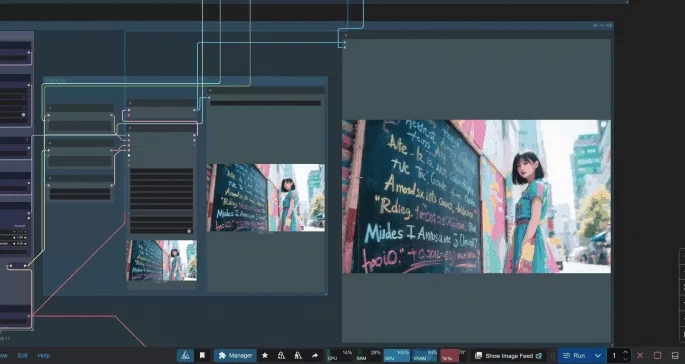Click the second building-like icon before share arrow
Viewport: 685px width, 364px height.
click(x=298, y=355)
